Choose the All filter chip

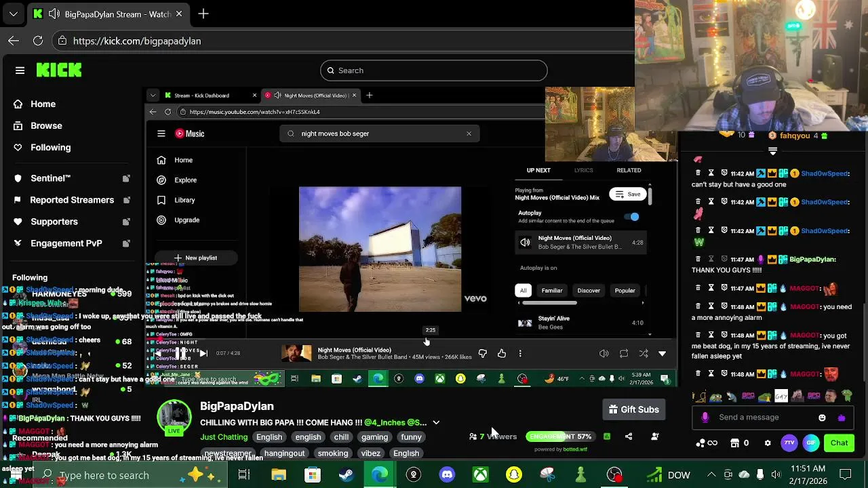point(523,291)
